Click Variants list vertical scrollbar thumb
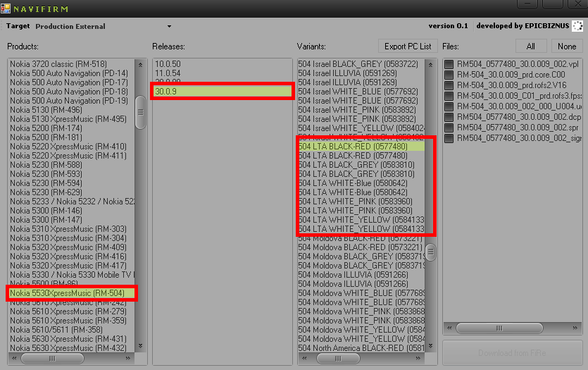 click(430, 252)
